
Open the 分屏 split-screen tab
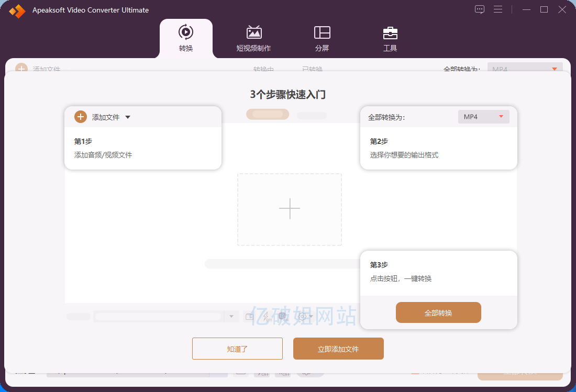pos(322,38)
